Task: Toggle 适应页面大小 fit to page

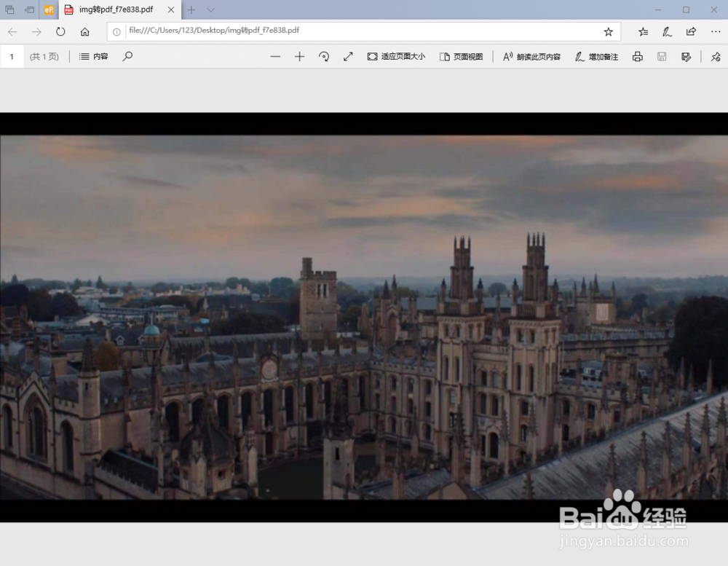Action: [396, 57]
